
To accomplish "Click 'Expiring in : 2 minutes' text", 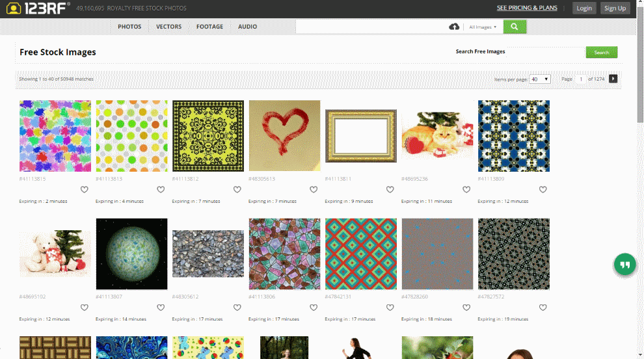I will click(x=43, y=201).
